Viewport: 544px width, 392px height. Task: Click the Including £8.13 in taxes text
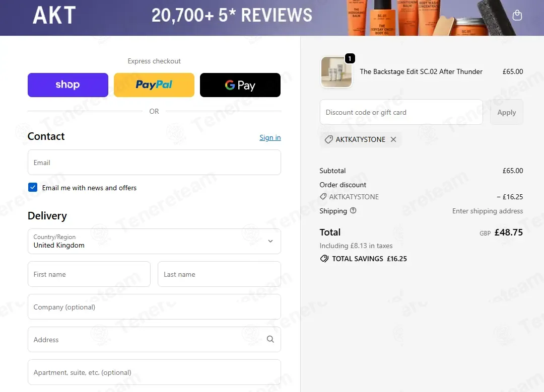click(356, 246)
